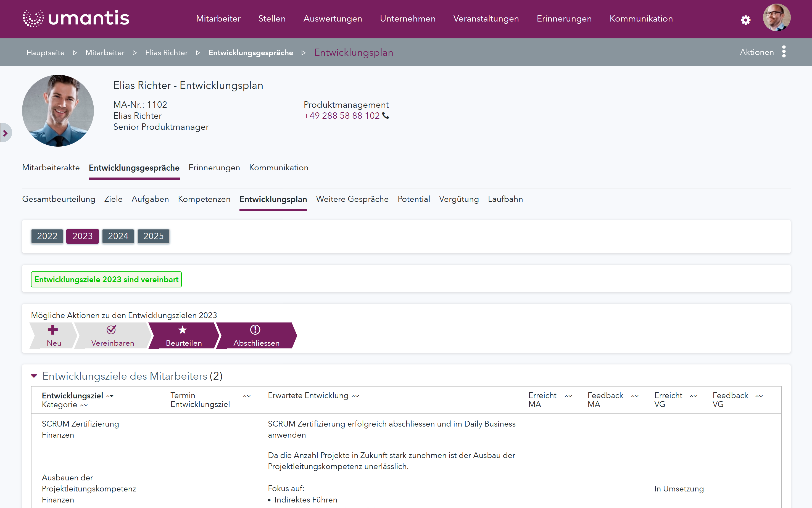Click the Beurteilen star step
The width and height of the screenshot is (812, 508).
click(x=183, y=335)
